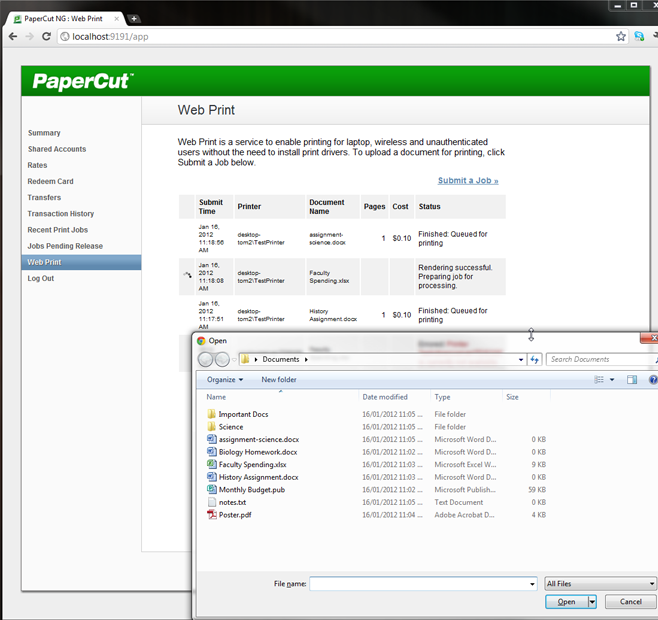Click the Submit a Job link
658x620 pixels.
pyautogui.click(x=468, y=181)
